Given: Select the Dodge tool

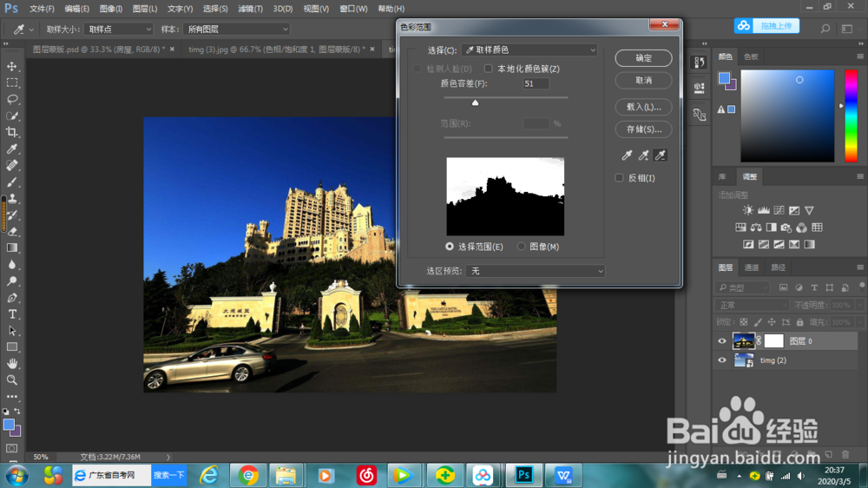Looking at the screenshot, I should tap(11, 281).
